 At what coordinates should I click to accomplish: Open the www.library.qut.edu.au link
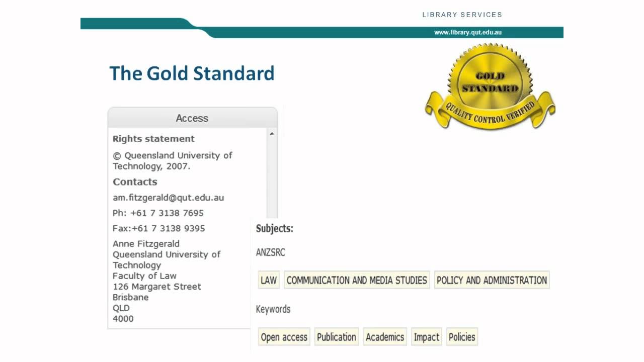point(468,33)
